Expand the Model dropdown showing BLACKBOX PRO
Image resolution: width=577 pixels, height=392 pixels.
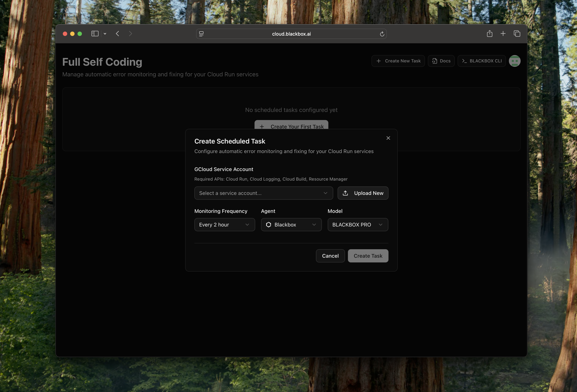(358, 224)
